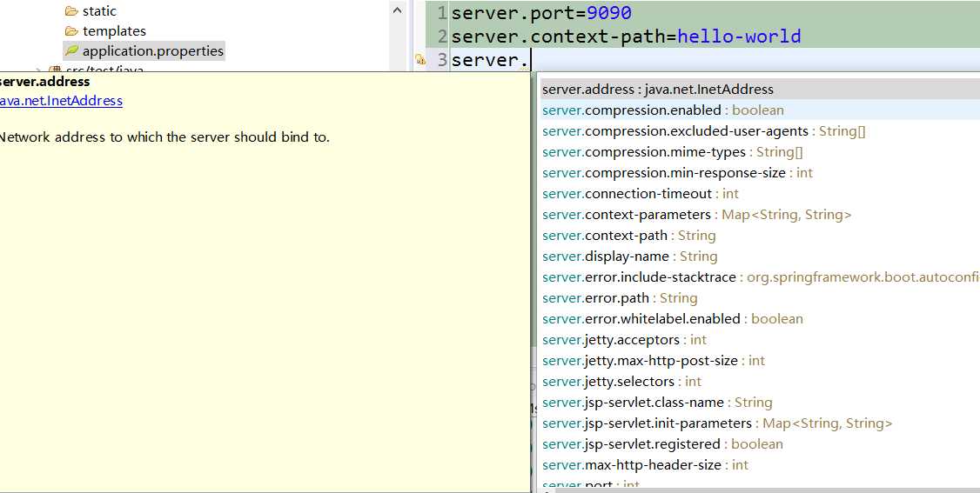980x493 pixels.
Task: Choose server.error.whitelabel.enabled proposal
Action: click(x=760, y=319)
